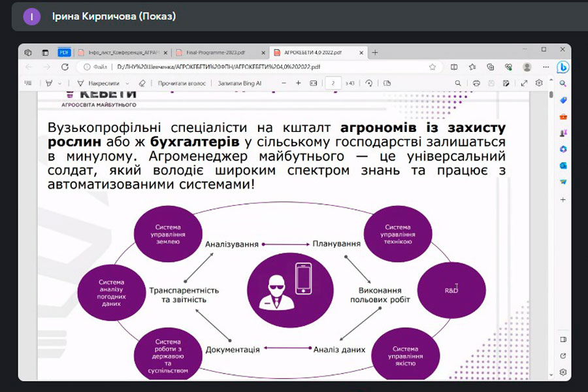Click fit to width icon
The height and width of the screenshot is (392, 588).
(314, 83)
